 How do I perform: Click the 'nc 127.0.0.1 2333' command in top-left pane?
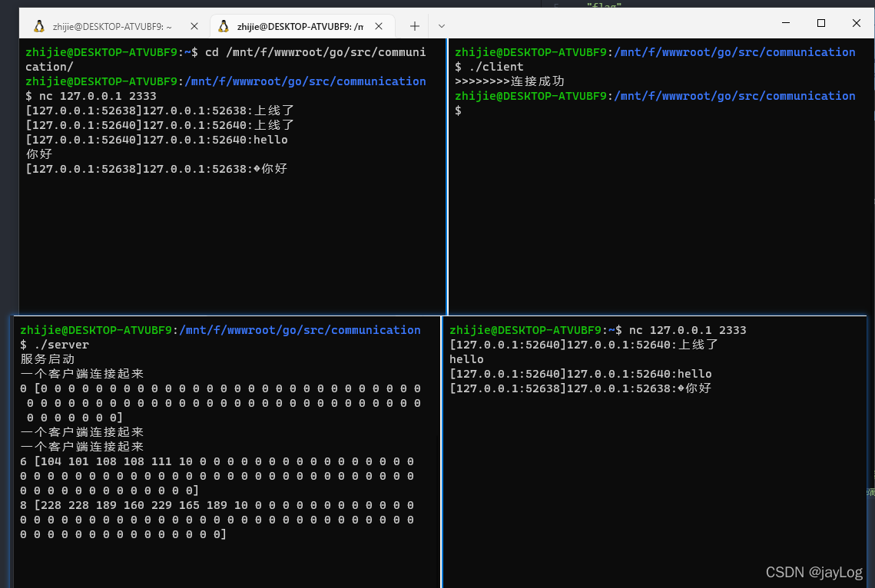coord(98,96)
